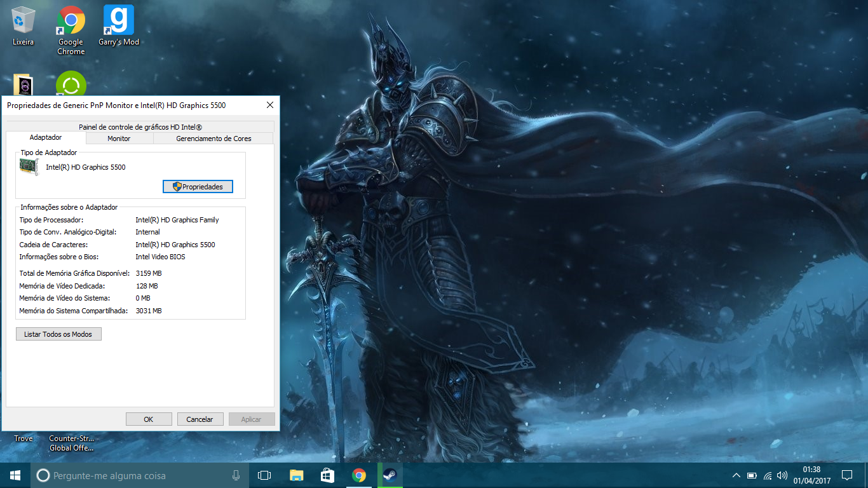Click the value '3159 MB'

click(149, 273)
